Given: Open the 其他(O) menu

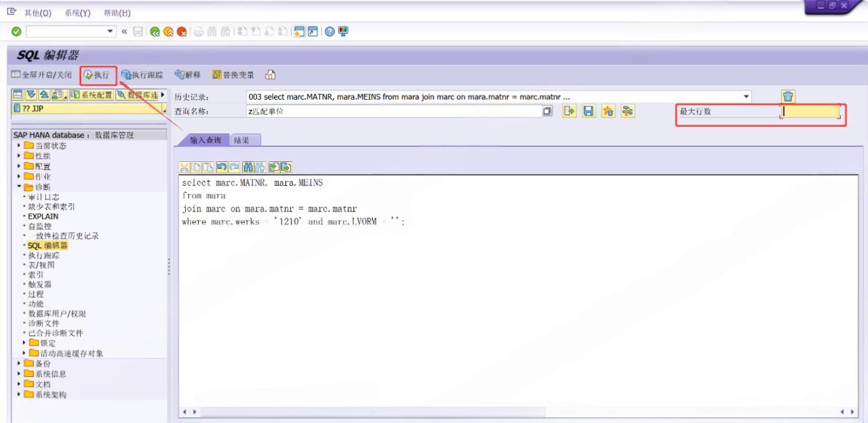Looking at the screenshot, I should 37,13.
